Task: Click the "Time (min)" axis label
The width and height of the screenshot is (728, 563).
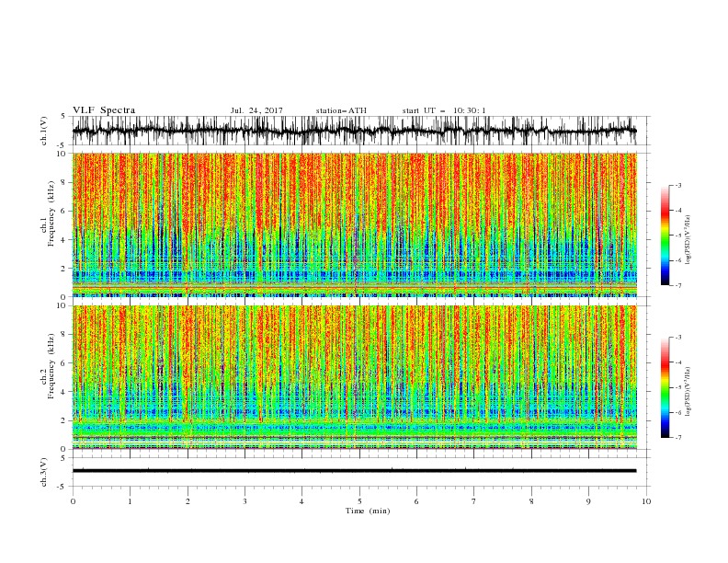Action: 368,511
